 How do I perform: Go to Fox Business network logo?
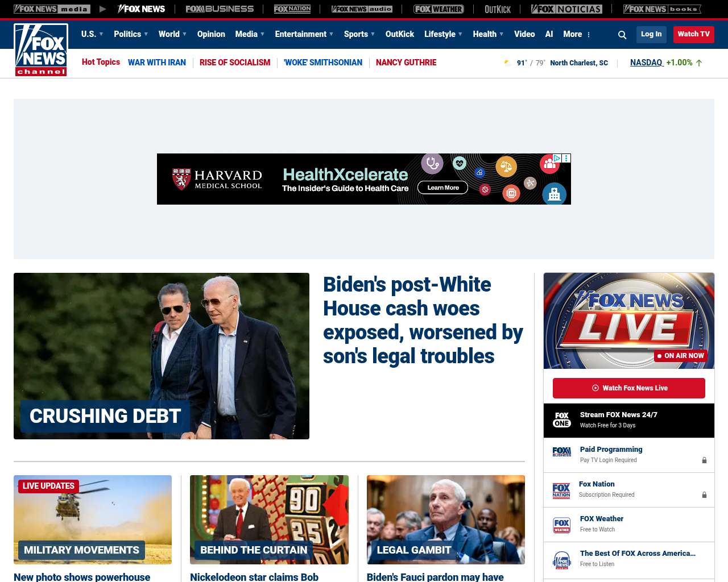(220, 9)
